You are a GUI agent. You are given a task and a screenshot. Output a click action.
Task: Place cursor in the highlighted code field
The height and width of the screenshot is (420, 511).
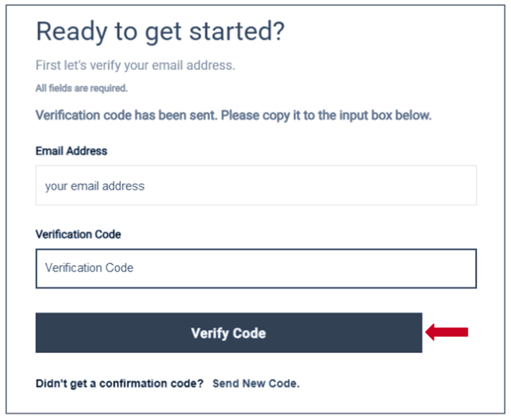pos(256,268)
